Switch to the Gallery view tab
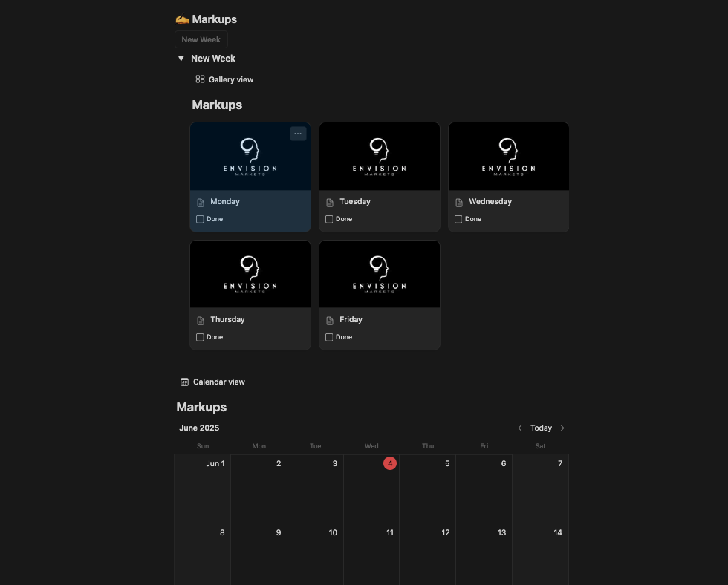The height and width of the screenshot is (585, 728). coord(224,79)
